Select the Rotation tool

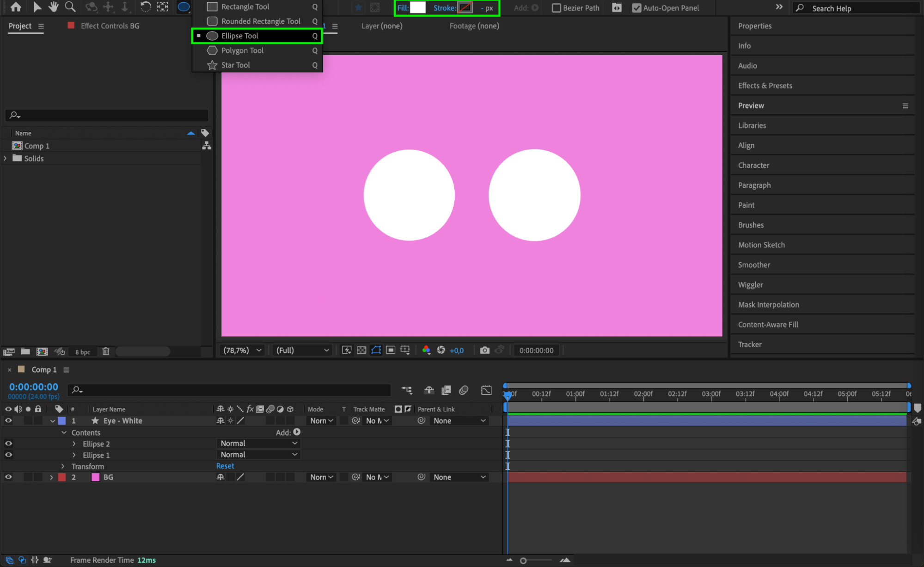(145, 7)
